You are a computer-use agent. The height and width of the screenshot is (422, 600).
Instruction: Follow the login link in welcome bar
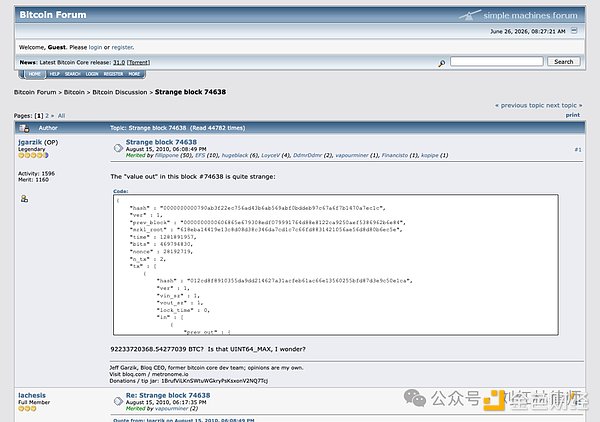(95, 47)
